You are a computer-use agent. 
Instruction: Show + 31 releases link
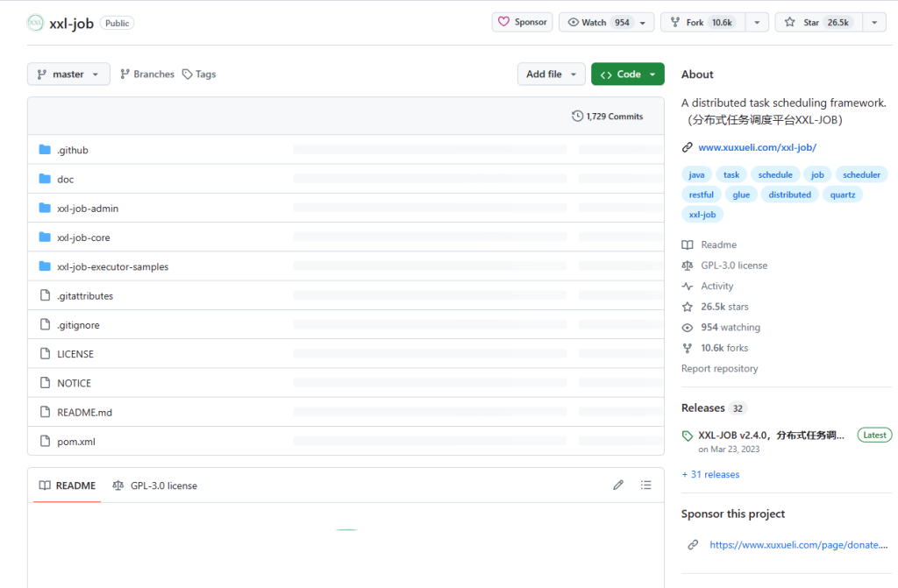pyautogui.click(x=710, y=474)
